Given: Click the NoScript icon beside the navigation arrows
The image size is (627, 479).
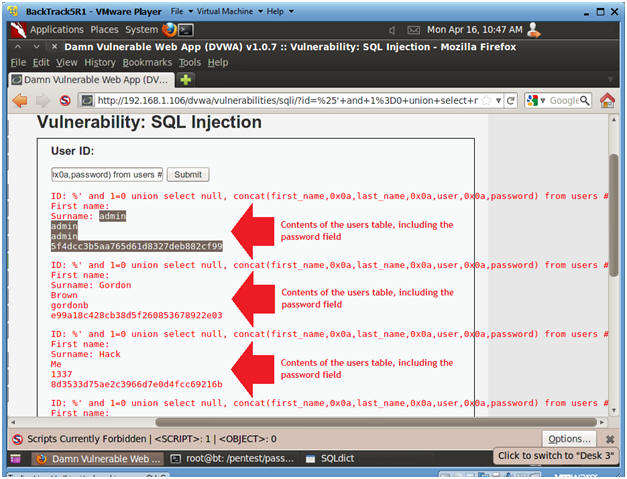Looking at the screenshot, I should coord(65,100).
